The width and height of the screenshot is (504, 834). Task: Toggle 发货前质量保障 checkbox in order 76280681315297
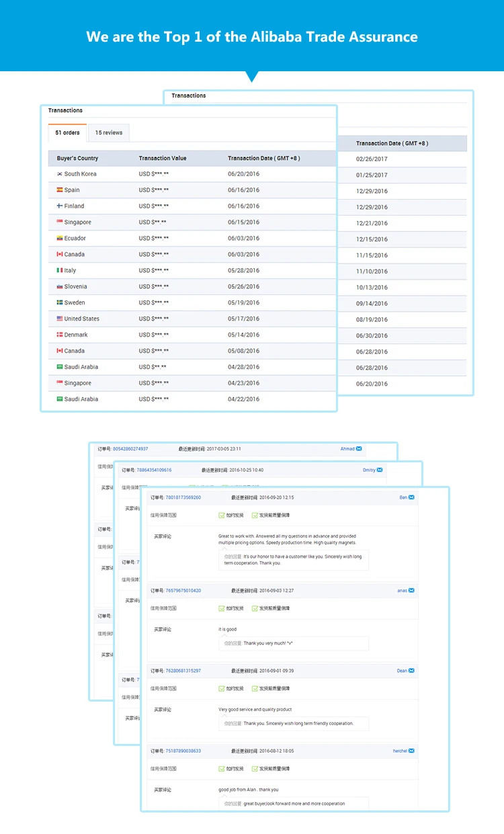tap(255, 688)
